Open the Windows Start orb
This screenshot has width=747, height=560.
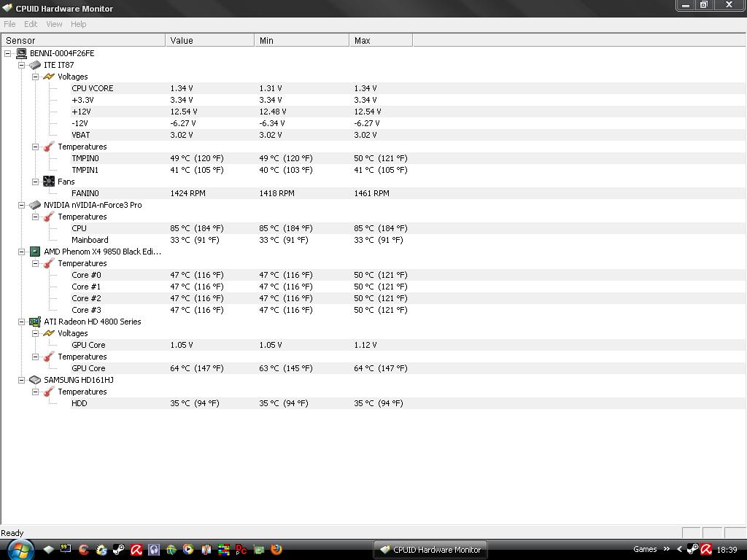pos(20,550)
